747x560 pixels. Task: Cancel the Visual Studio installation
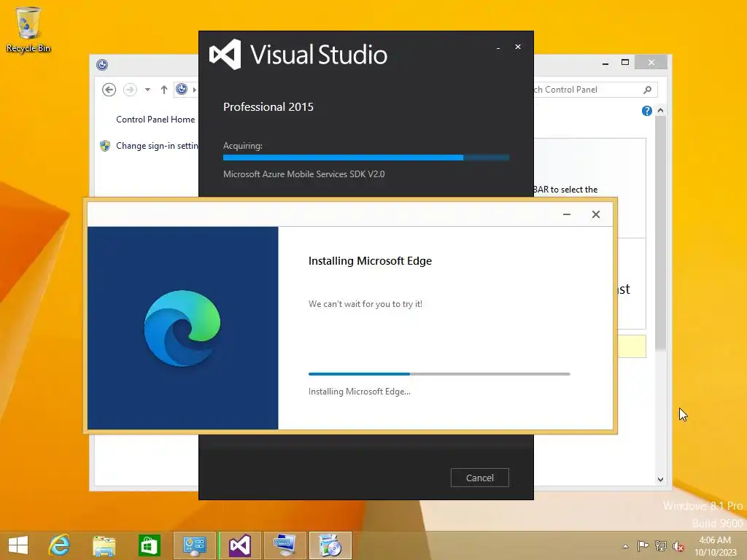480,478
